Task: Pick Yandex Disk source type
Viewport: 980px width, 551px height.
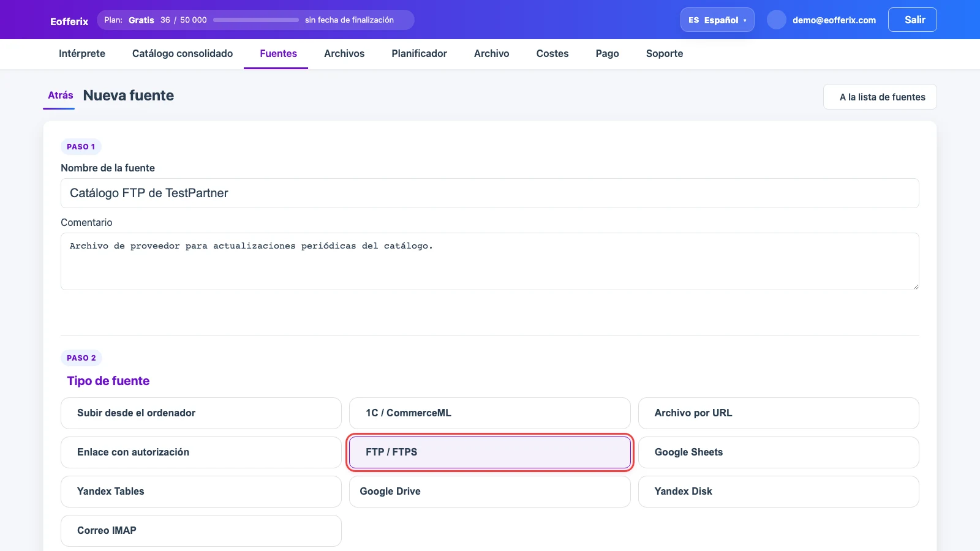Action: click(778, 492)
